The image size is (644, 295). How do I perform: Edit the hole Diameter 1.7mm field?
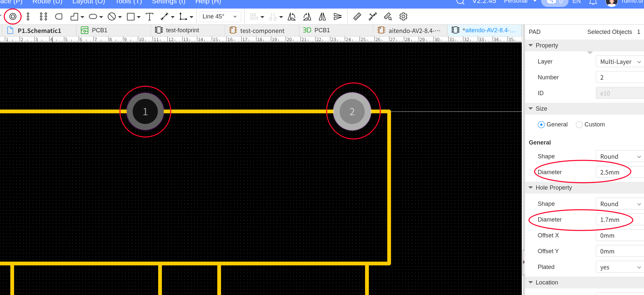coord(620,220)
